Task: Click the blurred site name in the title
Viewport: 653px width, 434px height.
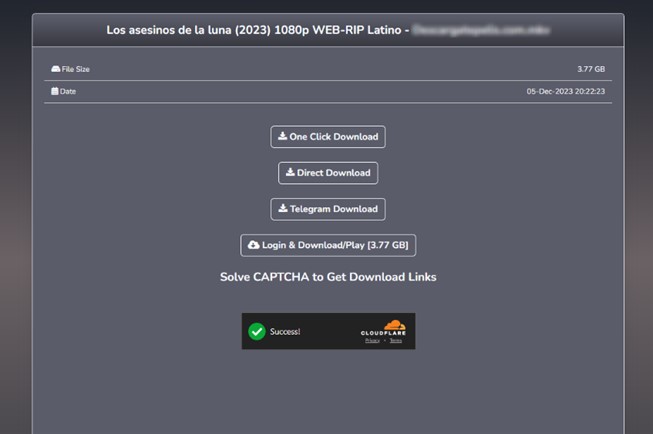Action: coord(481,30)
